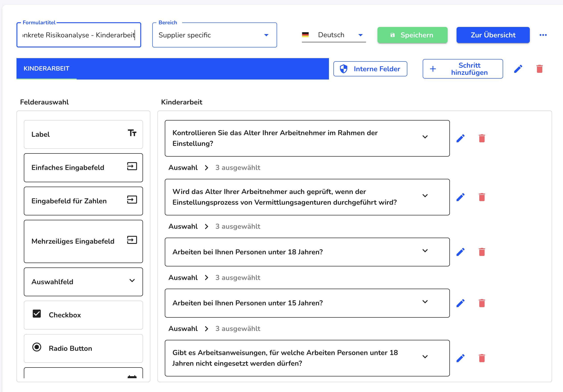This screenshot has height=392, width=563.
Task: Edit 'Personen unter 15 Jahren' question
Action: pos(460,303)
